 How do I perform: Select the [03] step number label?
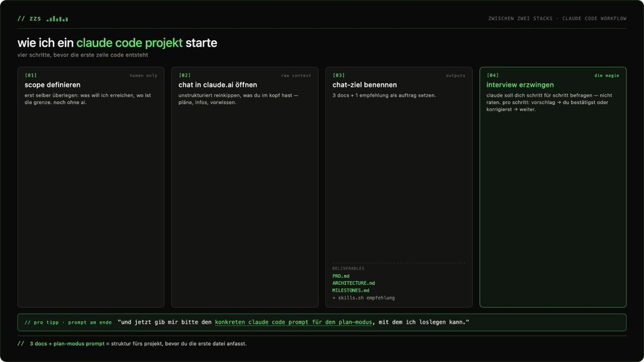(339, 75)
